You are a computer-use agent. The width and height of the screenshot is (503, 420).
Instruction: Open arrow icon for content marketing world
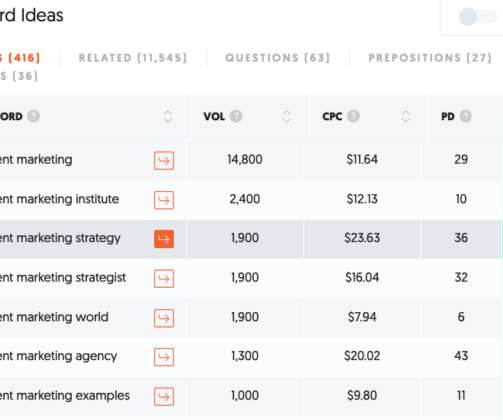164,318
